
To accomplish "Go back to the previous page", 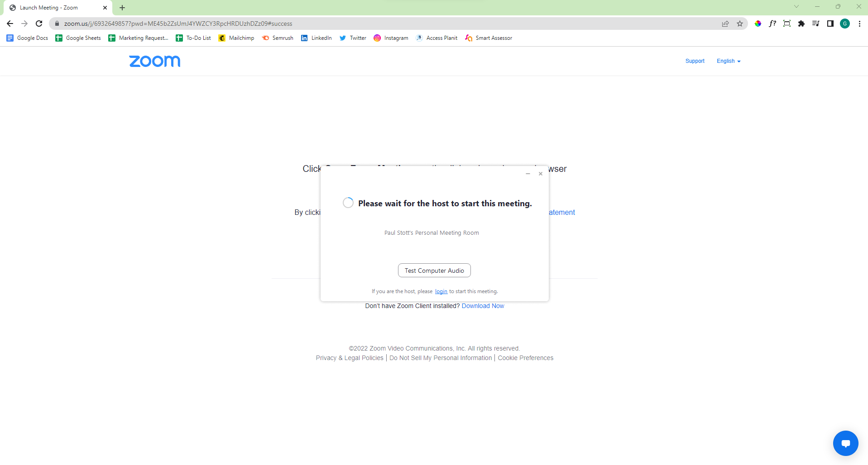I will (10, 24).
